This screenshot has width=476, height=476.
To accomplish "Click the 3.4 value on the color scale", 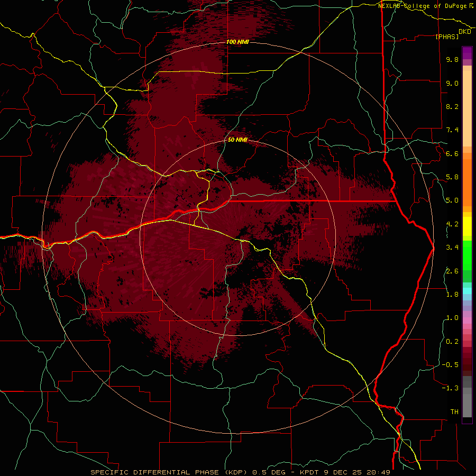I will click(x=452, y=247).
